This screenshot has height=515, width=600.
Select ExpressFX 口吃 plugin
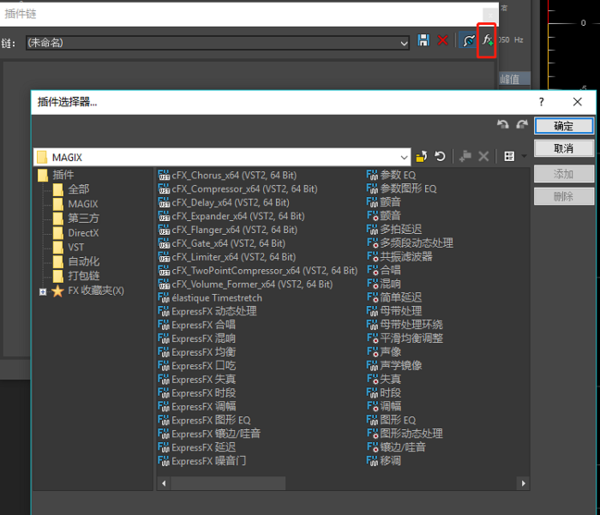pyautogui.click(x=197, y=366)
